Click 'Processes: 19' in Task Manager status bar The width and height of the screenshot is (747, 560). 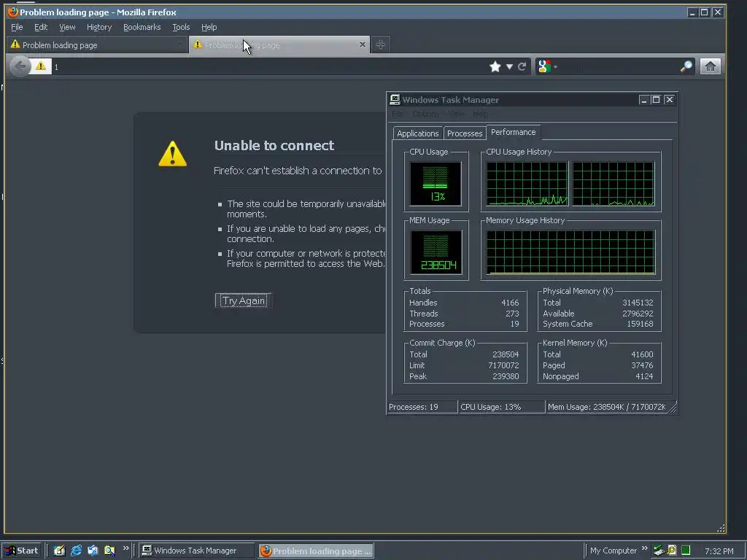[x=413, y=407]
